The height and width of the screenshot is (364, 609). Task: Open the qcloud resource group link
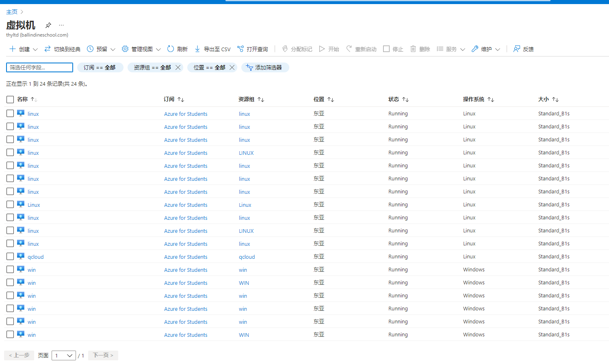pos(247,257)
